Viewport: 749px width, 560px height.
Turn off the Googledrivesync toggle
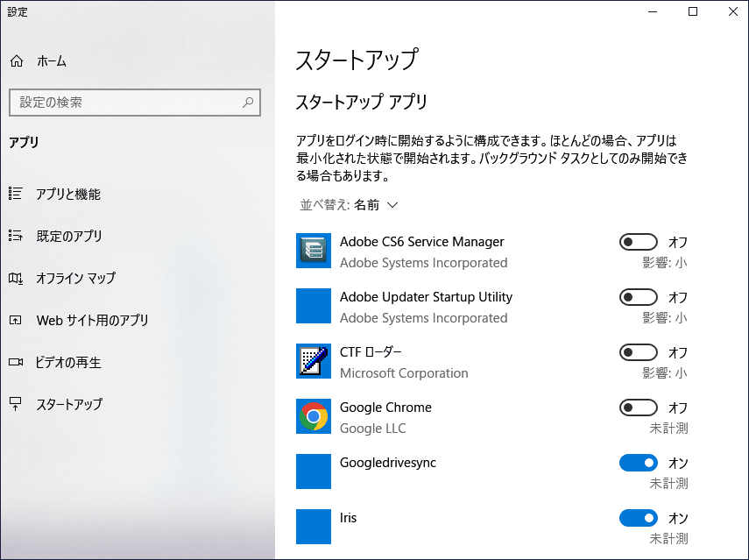pyautogui.click(x=639, y=462)
